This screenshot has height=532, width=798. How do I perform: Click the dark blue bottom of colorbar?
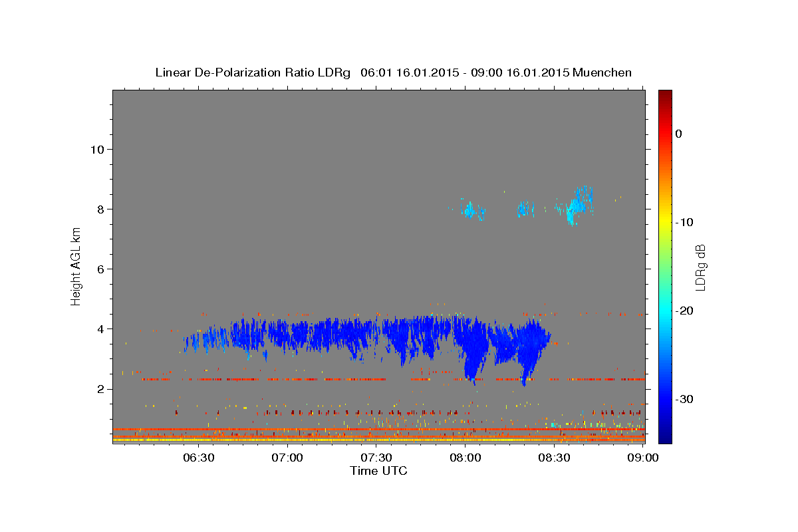[665, 436]
